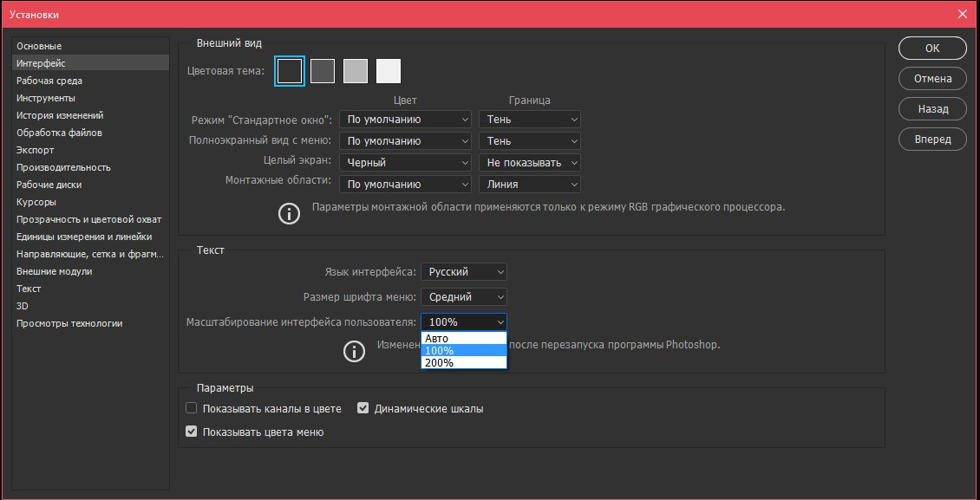Open the Инструменты category

click(91, 98)
